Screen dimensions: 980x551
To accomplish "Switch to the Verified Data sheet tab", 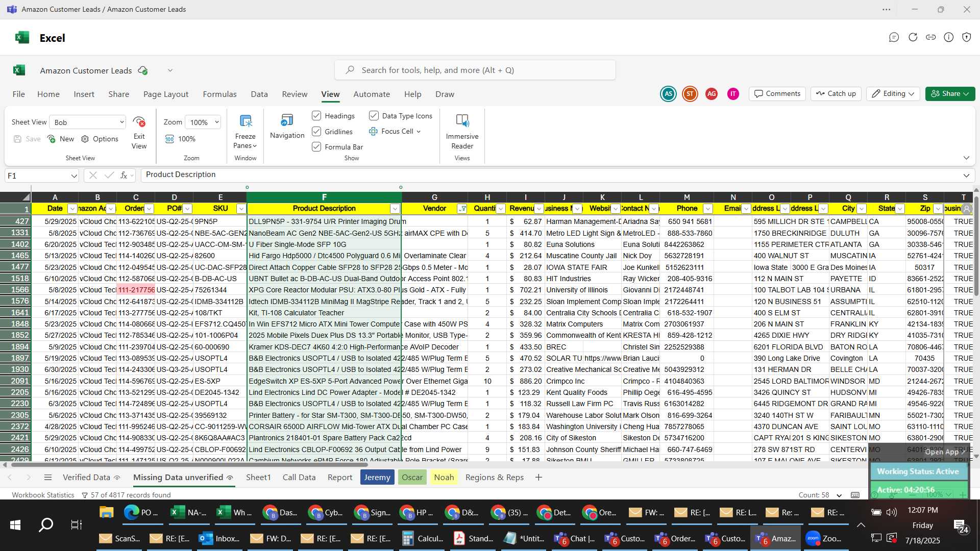I will (91, 478).
